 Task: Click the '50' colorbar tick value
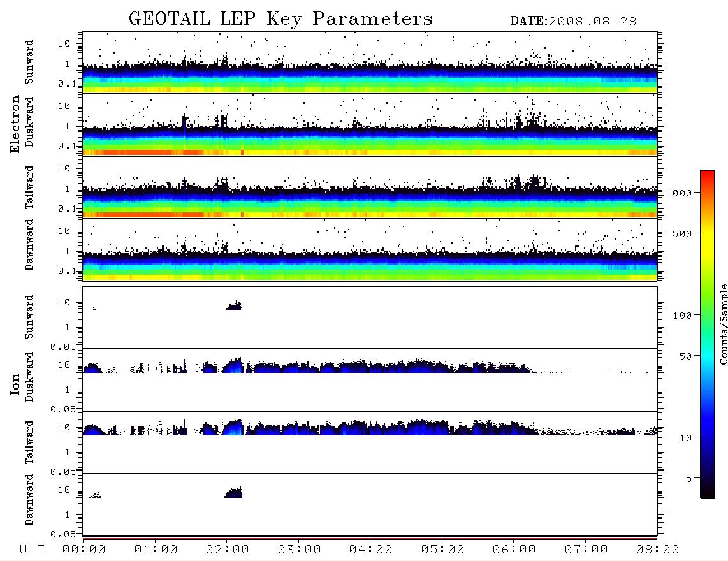click(x=685, y=356)
